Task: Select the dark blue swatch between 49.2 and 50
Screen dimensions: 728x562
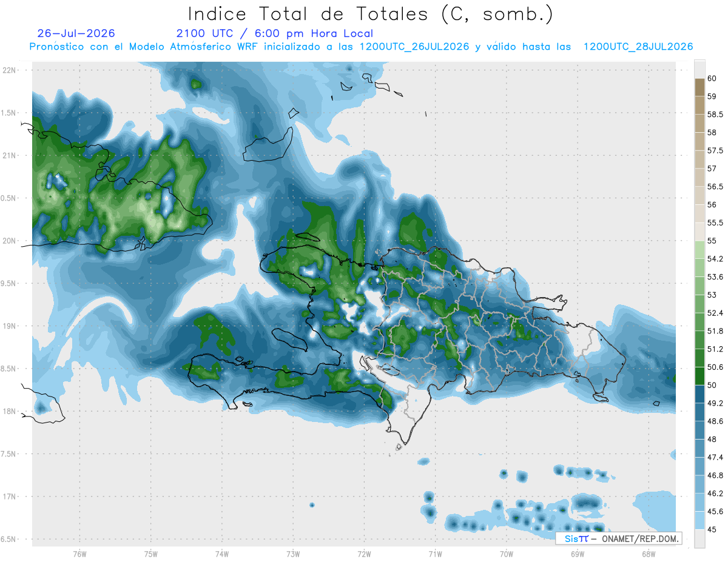Action: (x=699, y=394)
